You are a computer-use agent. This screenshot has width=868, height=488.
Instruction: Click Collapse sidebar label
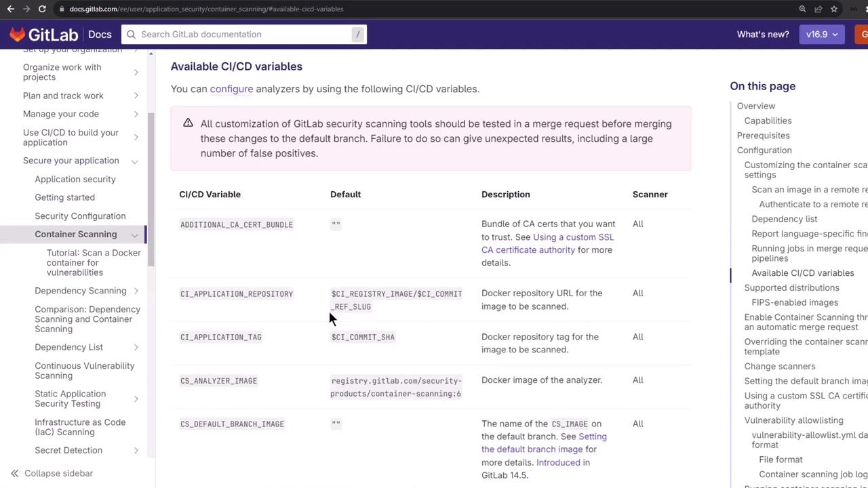(x=59, y=473)
